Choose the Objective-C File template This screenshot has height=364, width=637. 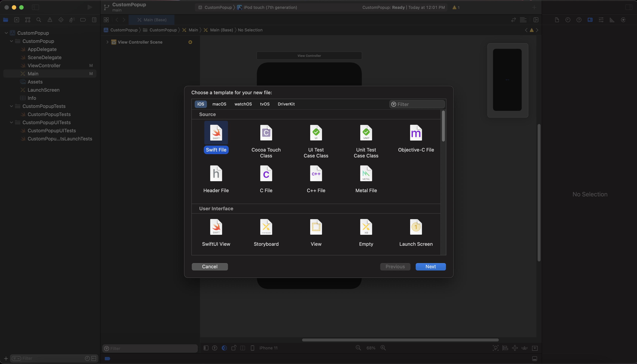(x=416, y=139)
